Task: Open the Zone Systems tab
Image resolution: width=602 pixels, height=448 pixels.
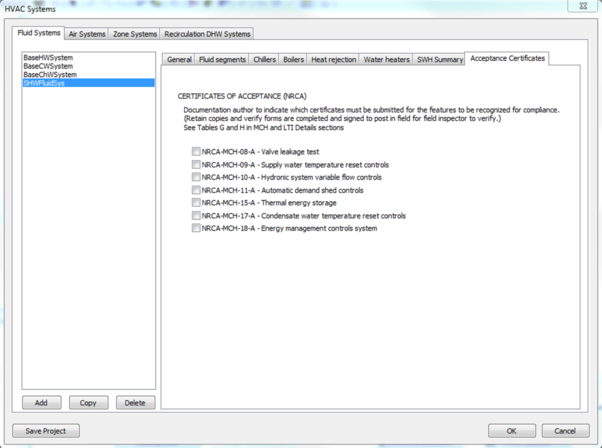Action: [x=134, y=34]
